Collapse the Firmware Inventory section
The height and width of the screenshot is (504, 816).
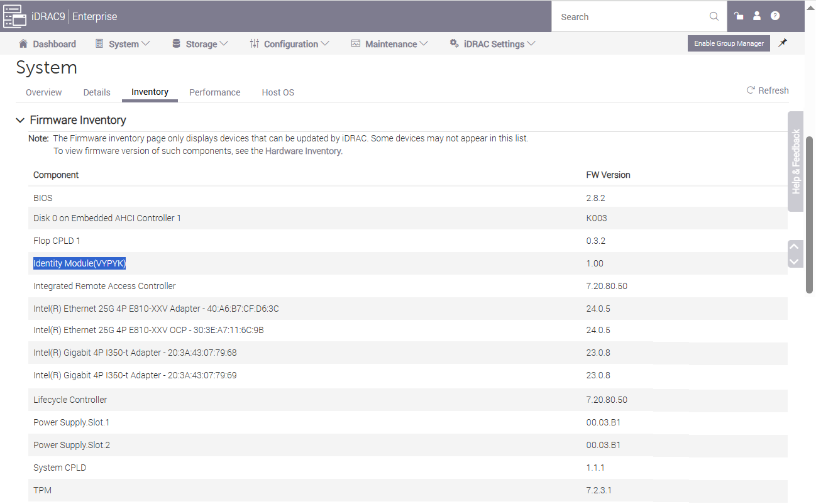pyautogui.click(x=20, y=120)
